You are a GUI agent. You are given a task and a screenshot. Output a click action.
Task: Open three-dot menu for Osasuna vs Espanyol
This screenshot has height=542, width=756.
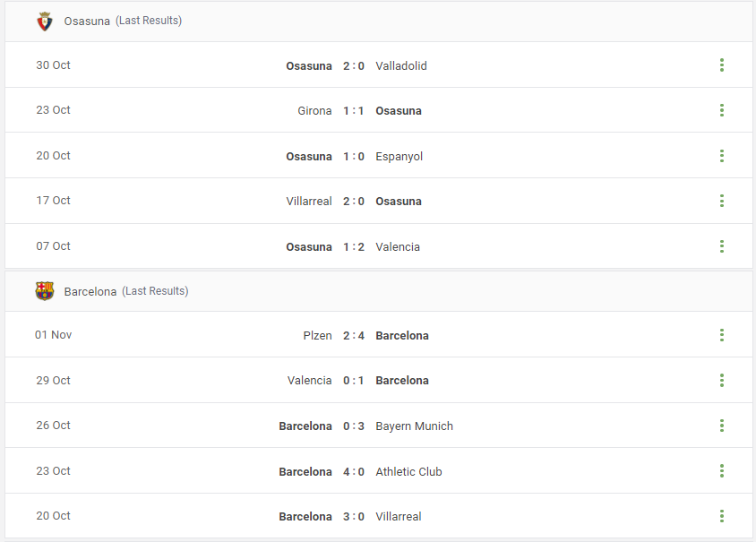tap(722, 156)
